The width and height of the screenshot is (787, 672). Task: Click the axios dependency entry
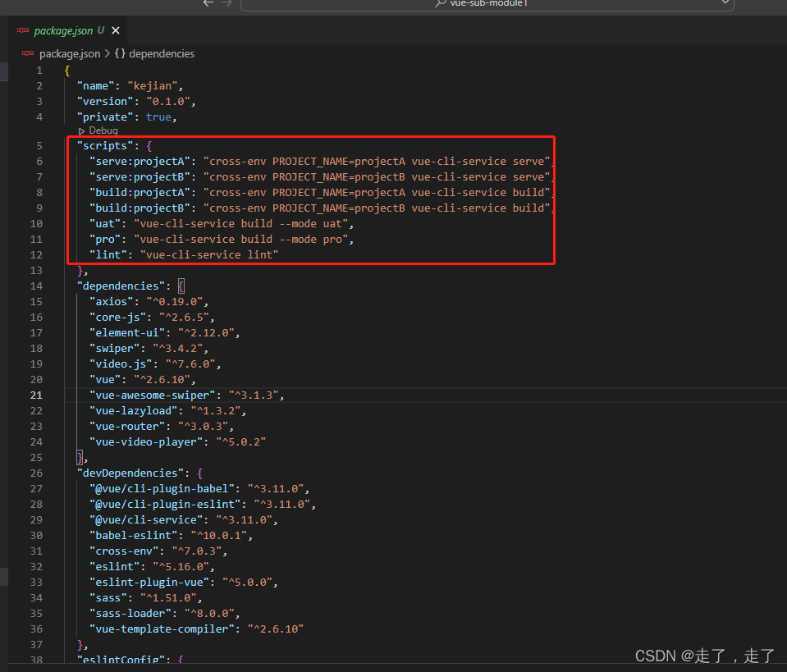pos(111,301)
